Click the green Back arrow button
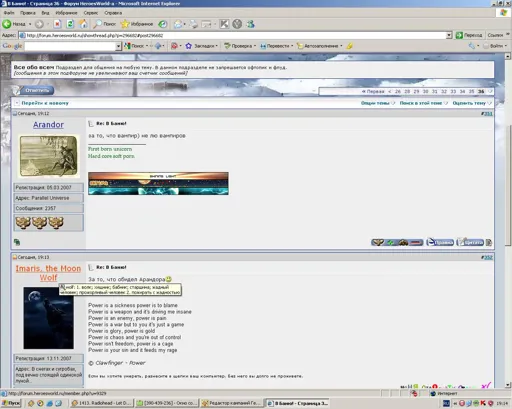 7,24
